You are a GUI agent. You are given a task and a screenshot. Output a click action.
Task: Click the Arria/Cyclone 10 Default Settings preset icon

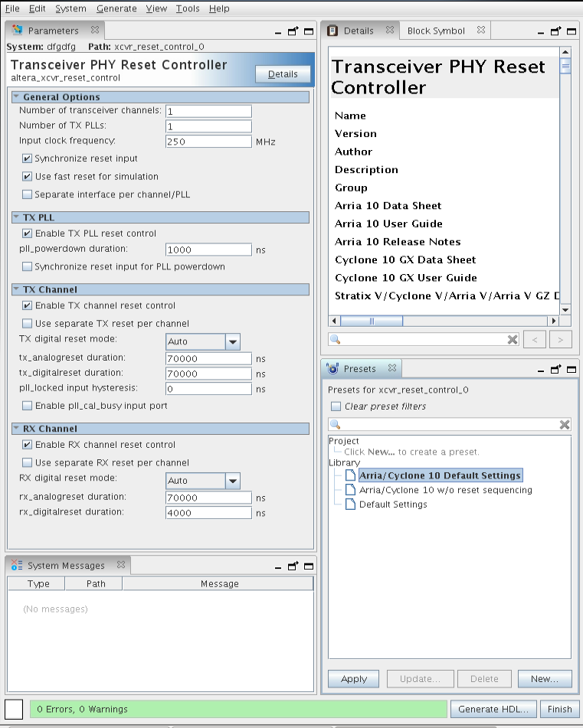tap(350, 475)
